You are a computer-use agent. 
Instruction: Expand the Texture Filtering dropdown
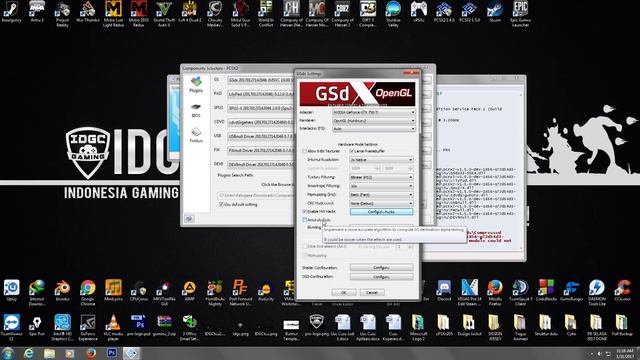coord(381,177)
